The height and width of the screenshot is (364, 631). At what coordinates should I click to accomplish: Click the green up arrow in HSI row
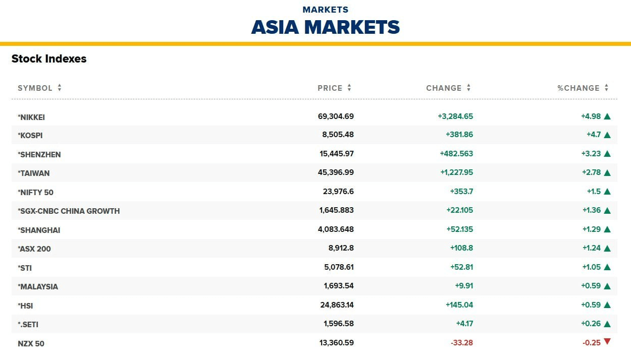[x=607, y=305]
